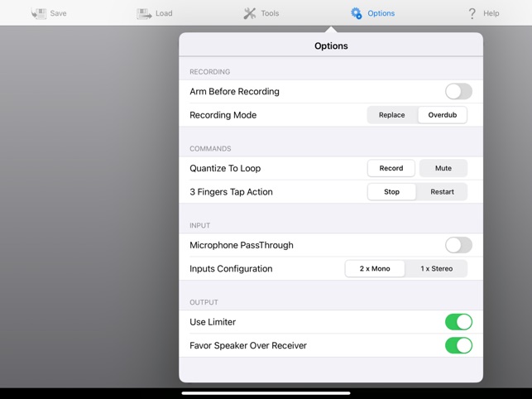Click the Use Limiter label
The image size is (532, 399).
tap(213, 322)
